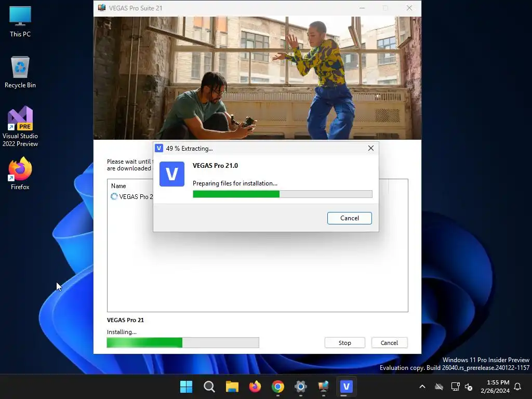Close the 49 % Extracting dialog
The image size is (532, 399).
[x=370, y=148]
